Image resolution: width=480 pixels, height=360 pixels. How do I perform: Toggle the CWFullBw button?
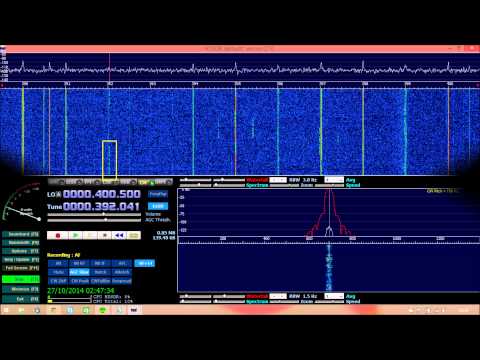click(x=100, y=281)
